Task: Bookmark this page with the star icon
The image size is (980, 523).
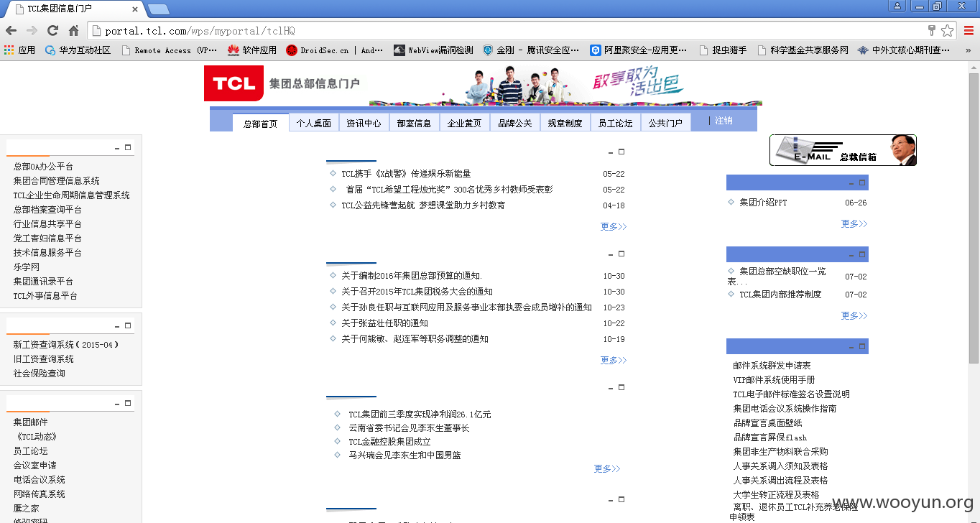Action: [948, 30]
